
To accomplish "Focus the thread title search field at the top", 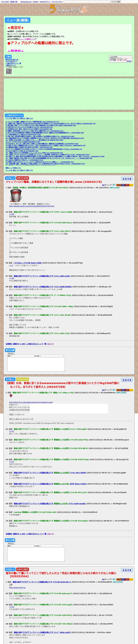I will pyautogui.click(x=87, y=2).
